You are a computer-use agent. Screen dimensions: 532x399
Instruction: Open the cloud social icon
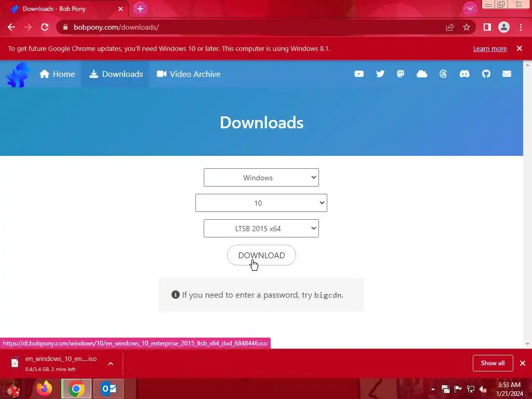[x=422, y=74]
